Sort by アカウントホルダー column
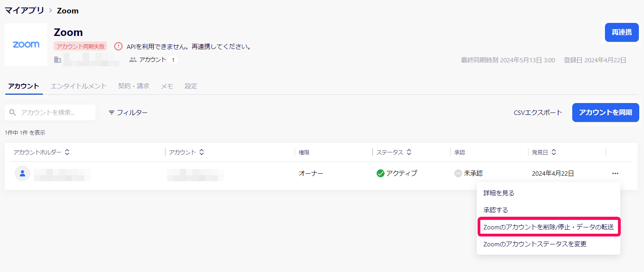 click(x=67, y=152)
